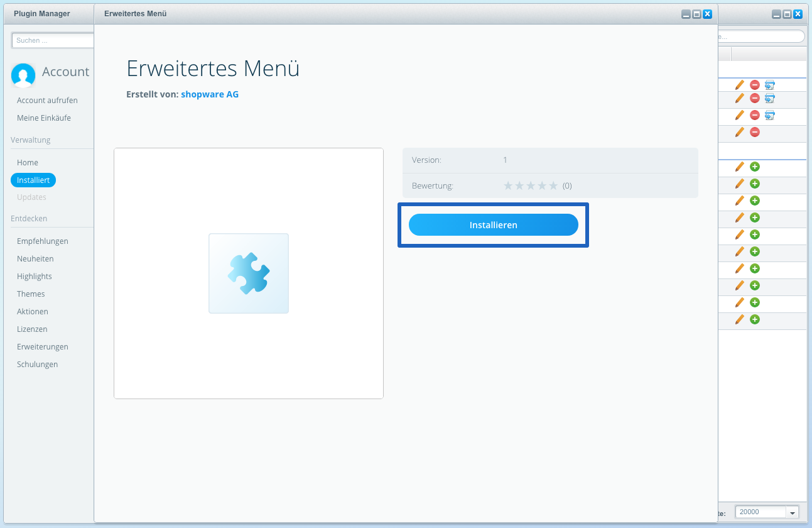Image resolution: width=812 pixels, height=528 pixels.
Task: Click the blue reinstall icon in first plugin row
Action: click(x=770, y=85)
